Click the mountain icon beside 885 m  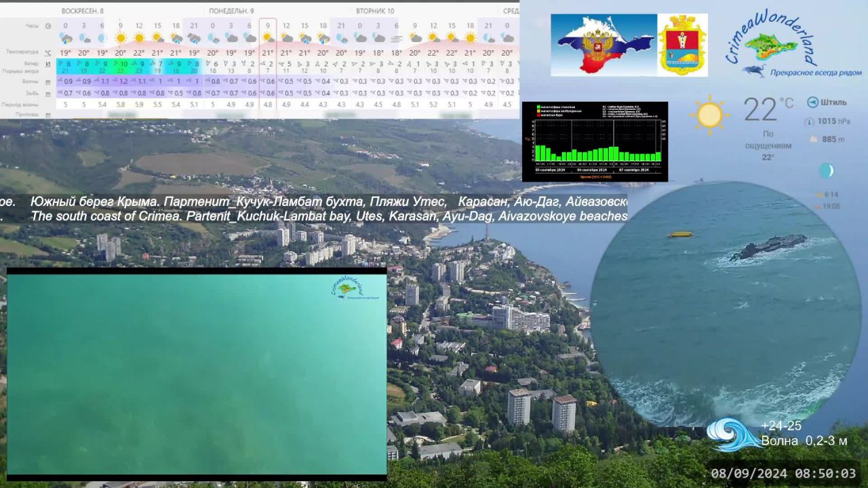[814, 139]
